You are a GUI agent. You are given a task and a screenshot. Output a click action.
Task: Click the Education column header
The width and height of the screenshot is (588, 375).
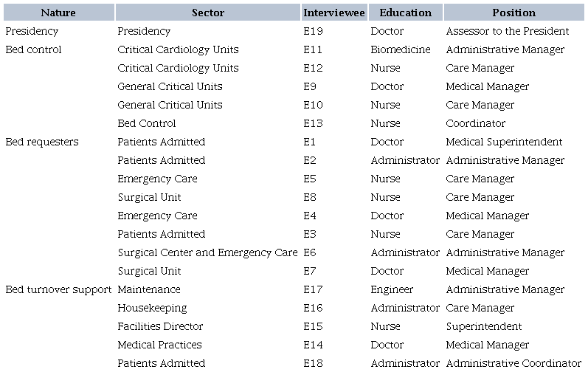(405, 13)
